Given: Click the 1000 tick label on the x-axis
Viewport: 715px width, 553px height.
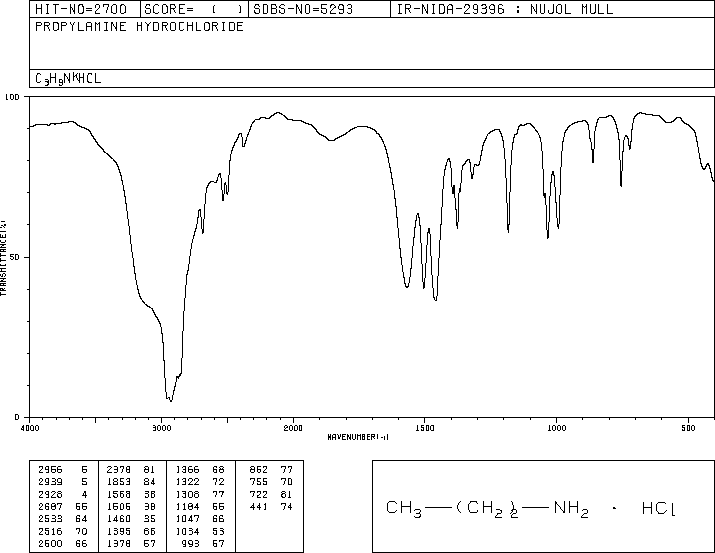Looking at the screenshot, I should (556, 428).
